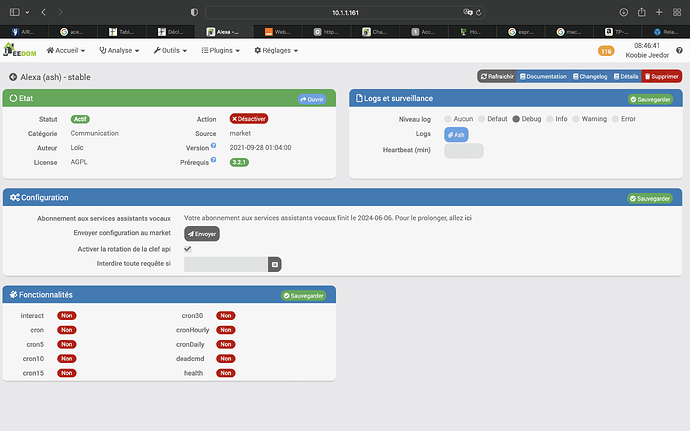Toggle the Safari sidebar icon
This screenshot has height=431, width=690.
15,12
